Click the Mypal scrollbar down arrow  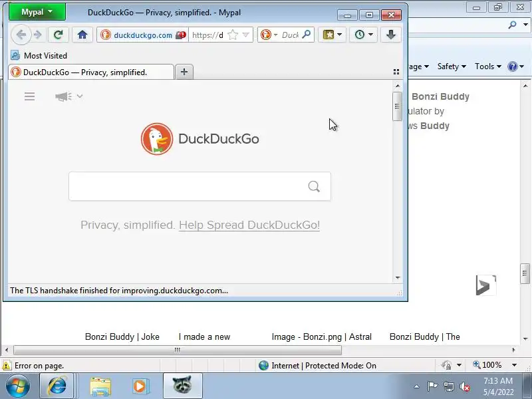tap(398, 278)
